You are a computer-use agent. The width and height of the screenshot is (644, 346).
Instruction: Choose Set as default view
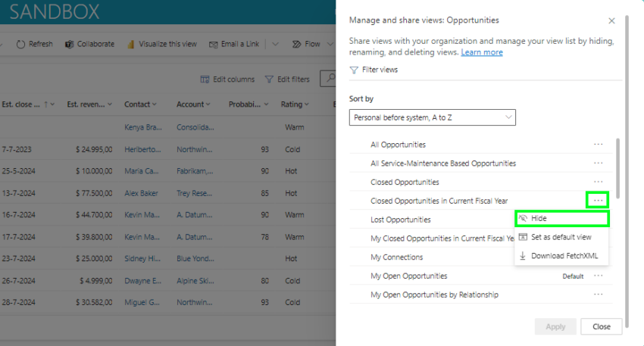click(x=561, y=237)
